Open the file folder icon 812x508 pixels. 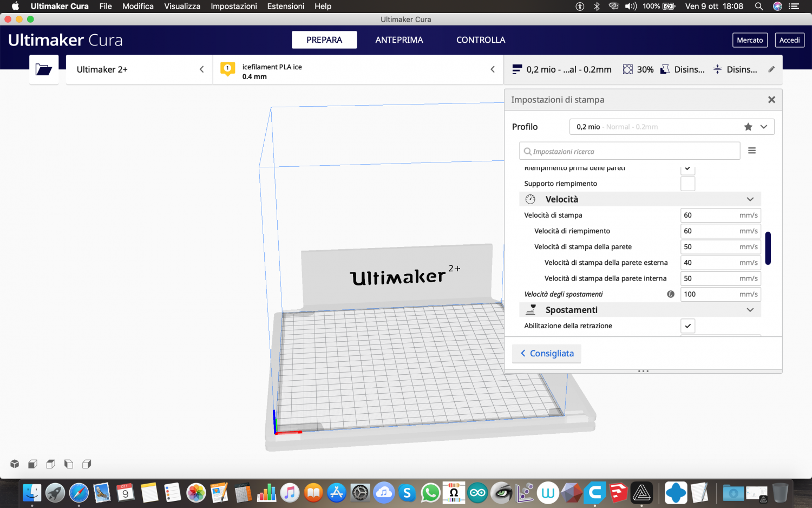[43, 69]
